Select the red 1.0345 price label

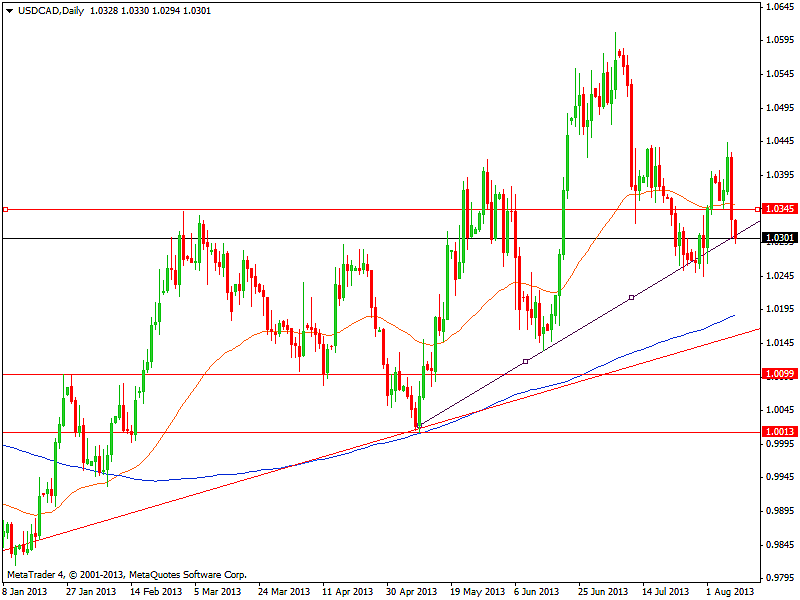pos(779,209)
